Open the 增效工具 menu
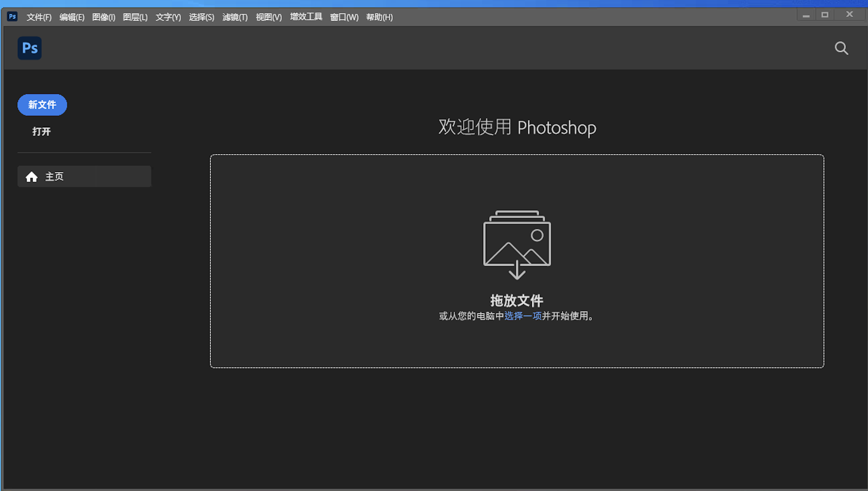This screenshot has width=868, height=491. pyautogui.click(x=306, y=17)
